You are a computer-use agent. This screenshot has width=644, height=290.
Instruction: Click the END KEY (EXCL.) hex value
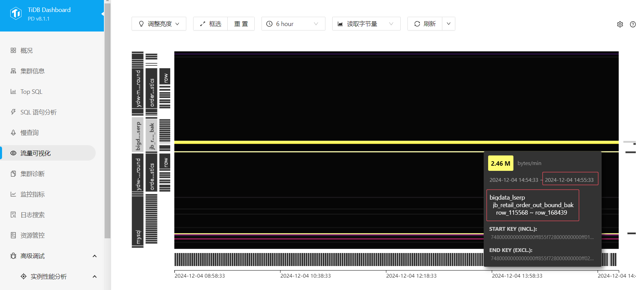tap(542, 258)
